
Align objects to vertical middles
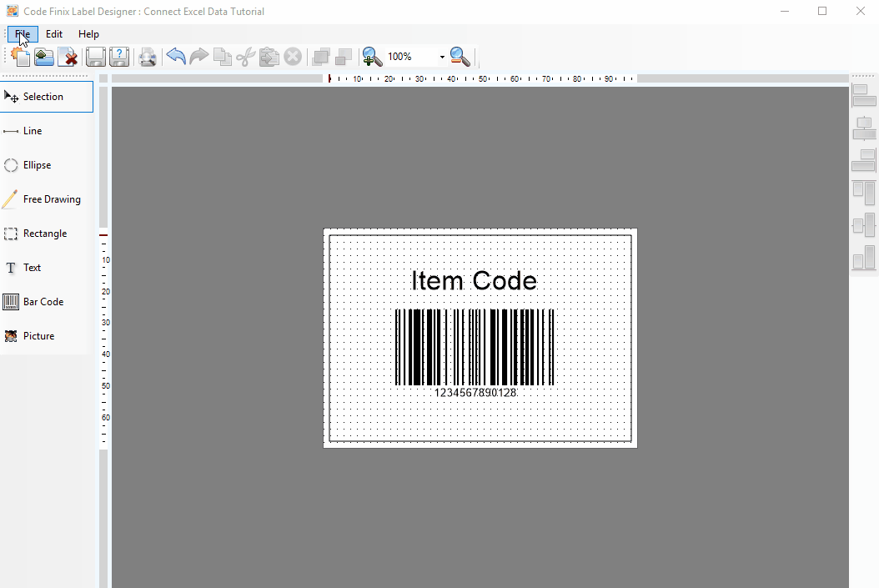[864, 225]
